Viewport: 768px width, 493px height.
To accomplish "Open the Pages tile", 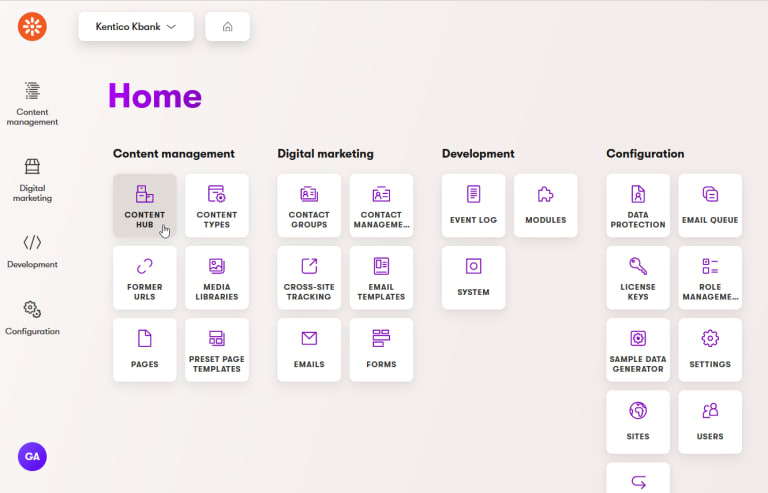I will click(x=144, y=350).
